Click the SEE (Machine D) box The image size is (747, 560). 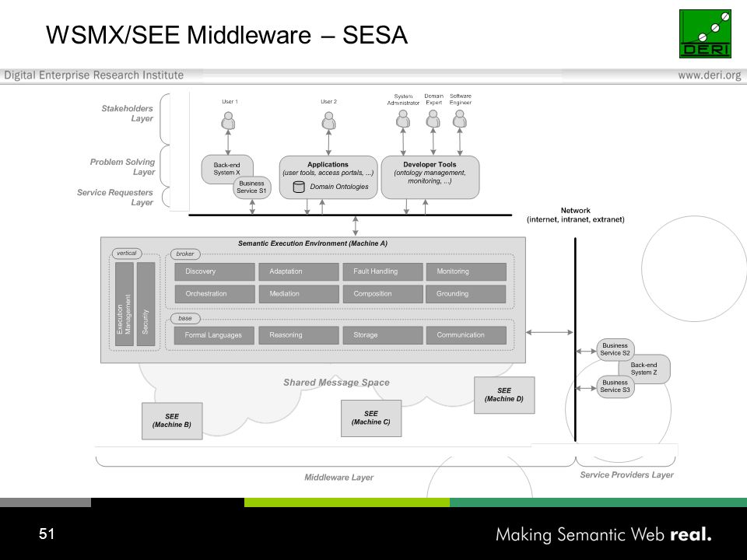(x=504, y=395)
